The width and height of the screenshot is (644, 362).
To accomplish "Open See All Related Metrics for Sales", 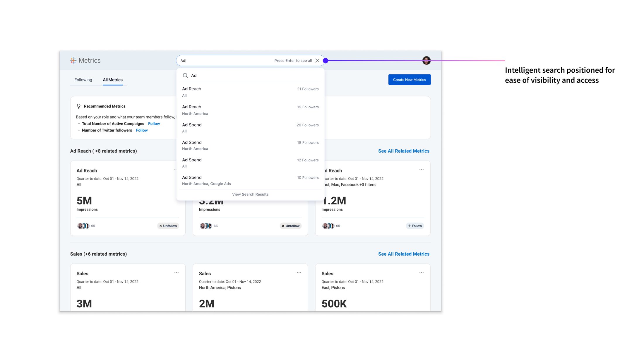I will pyautogui.click(x=404, y=254).
